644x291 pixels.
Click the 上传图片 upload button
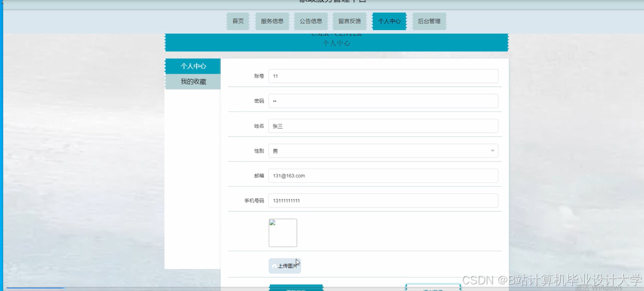pyautogui.click(x=285, y=266)
